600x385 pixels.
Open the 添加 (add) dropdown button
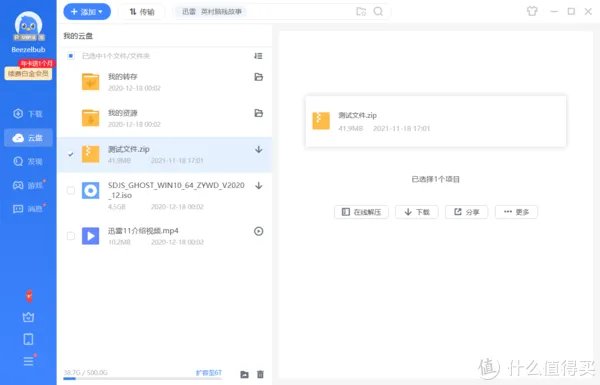click(87, 11)
